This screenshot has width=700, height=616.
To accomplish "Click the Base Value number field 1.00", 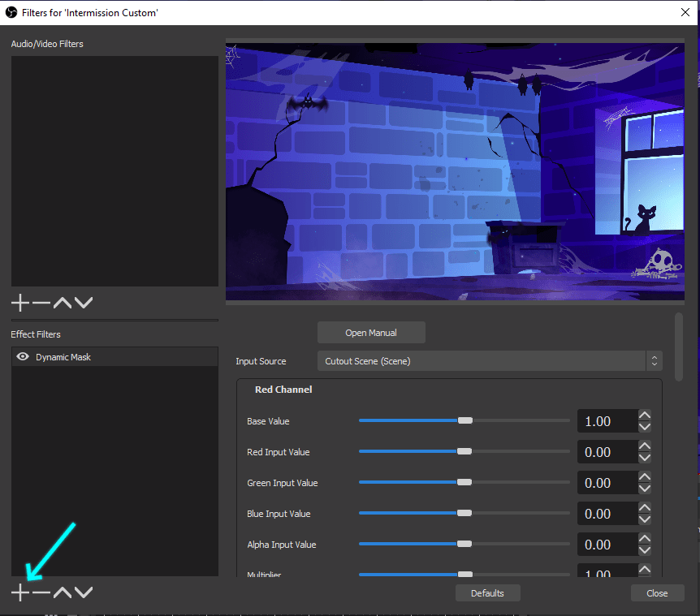I will [607, 421].
